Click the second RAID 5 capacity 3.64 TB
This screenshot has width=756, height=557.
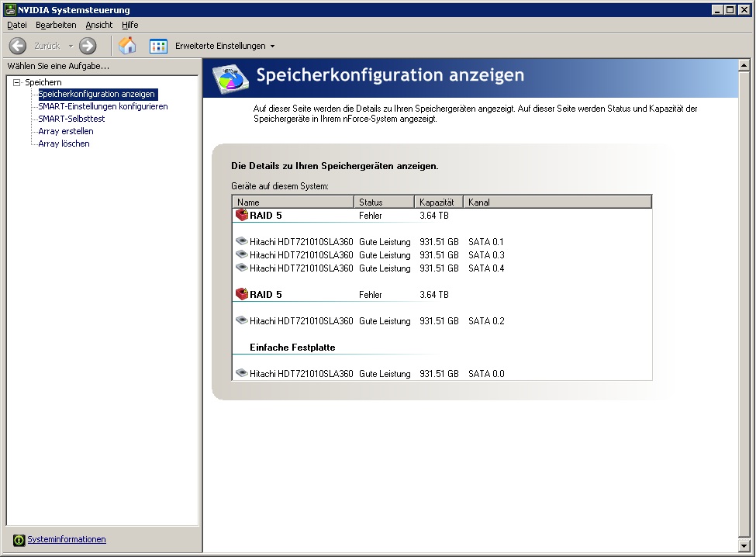(x=434, y=295)
